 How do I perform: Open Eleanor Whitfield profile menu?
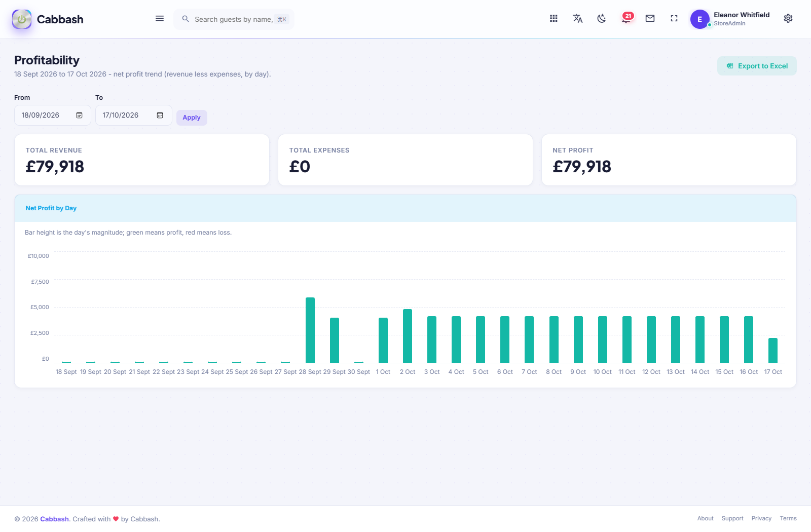[730, 19]
